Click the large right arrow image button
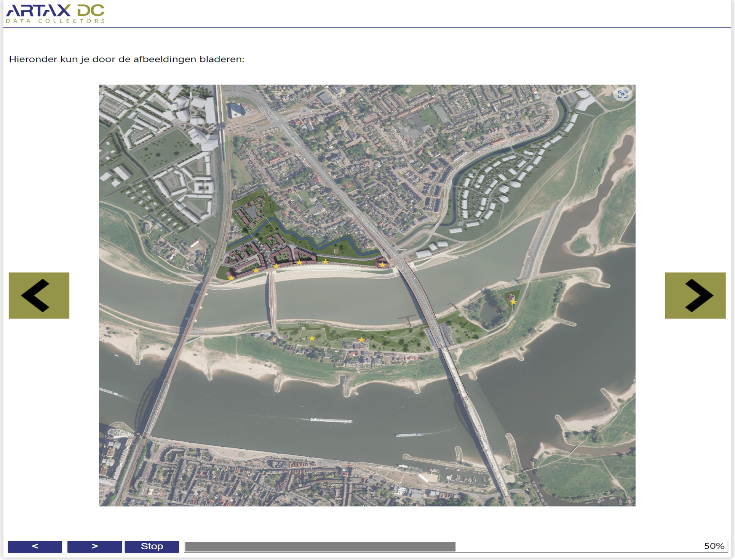Screen dimensions: 735x560 pos(695,295)
